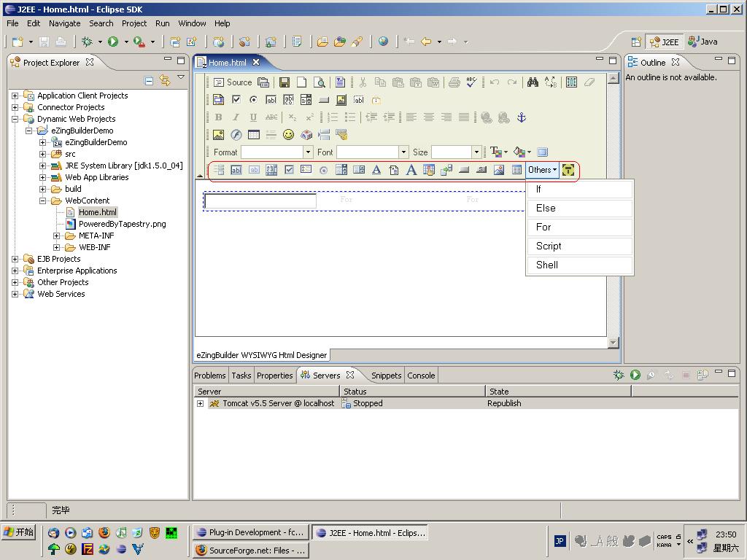
Task: Toggle Link with Editor in Project Explorer
Action: [x=165, y=81]
